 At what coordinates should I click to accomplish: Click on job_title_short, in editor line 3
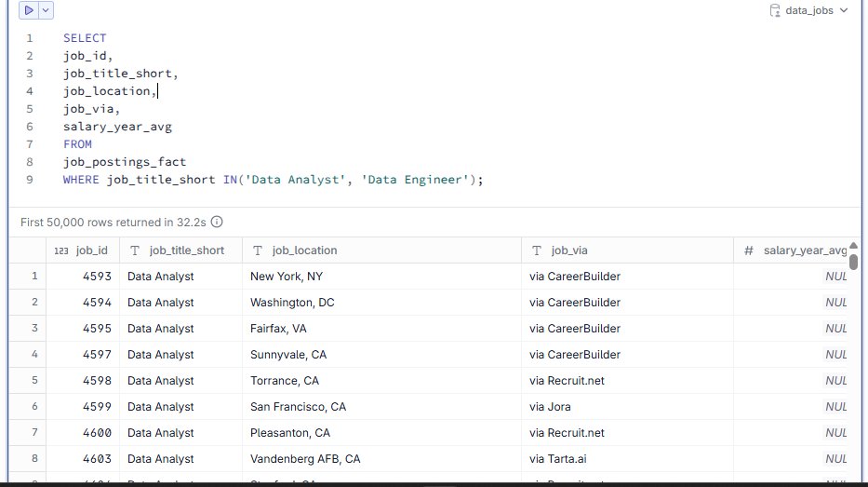pos(121,74)
